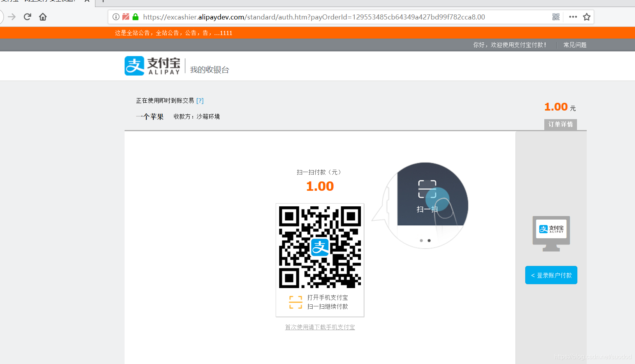Open a new browser tab
The height and width of the screenshot is (364, 635).
click(103, 1)
